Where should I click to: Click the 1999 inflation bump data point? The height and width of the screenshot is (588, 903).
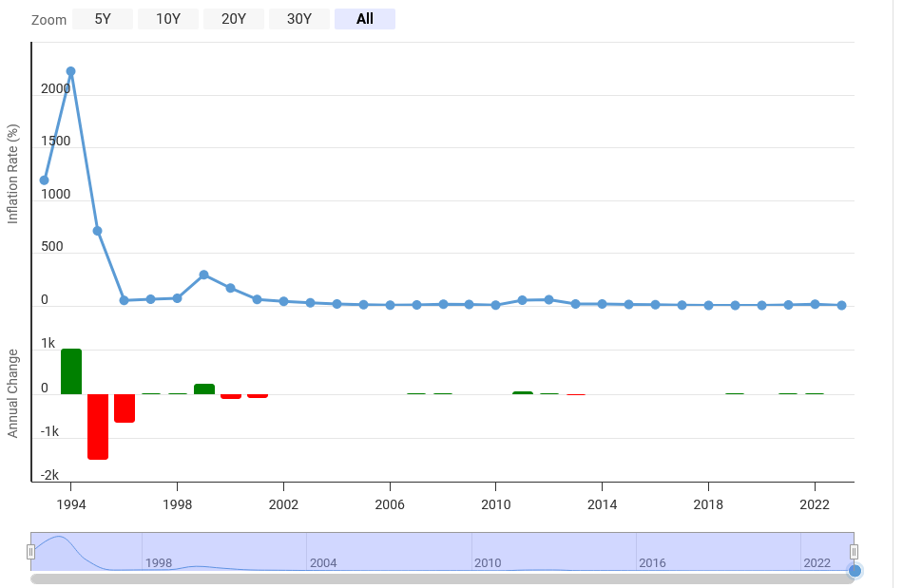pos(203,275)
